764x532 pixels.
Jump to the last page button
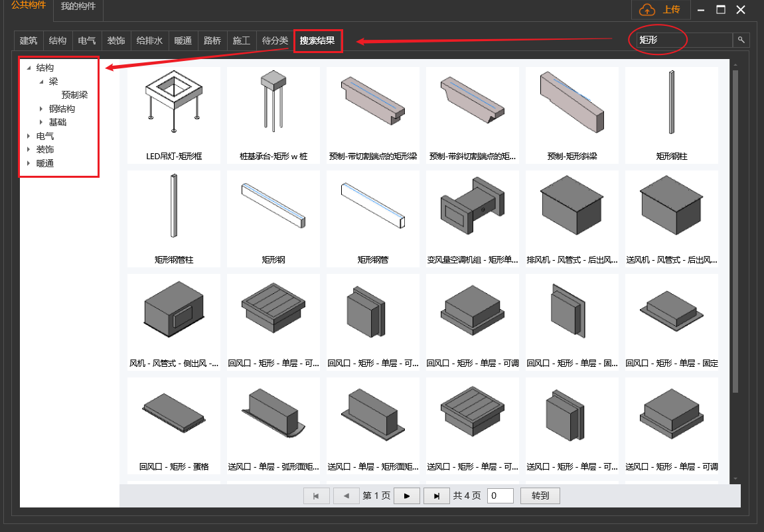[437, 496]
